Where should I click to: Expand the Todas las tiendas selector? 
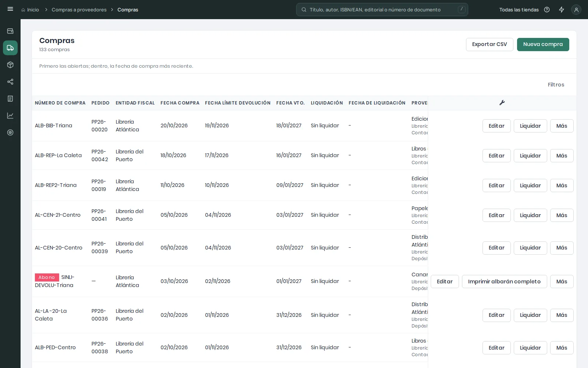coord(519,10)
